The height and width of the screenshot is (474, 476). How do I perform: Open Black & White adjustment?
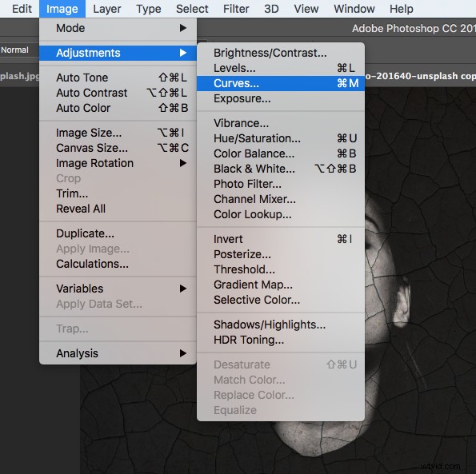(x=281, y=169)
